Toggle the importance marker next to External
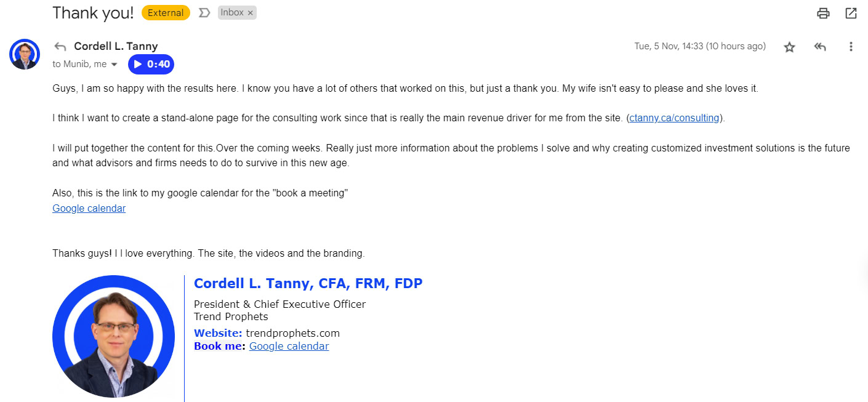Viewport: 868px width, 402px height. pyautogui.click(x=204, y=13)
